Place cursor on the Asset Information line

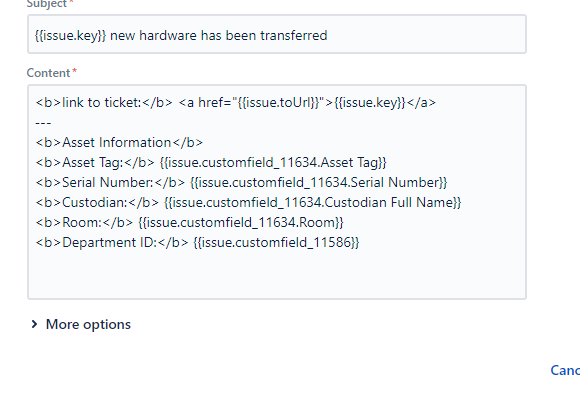(x=119, y=142)
